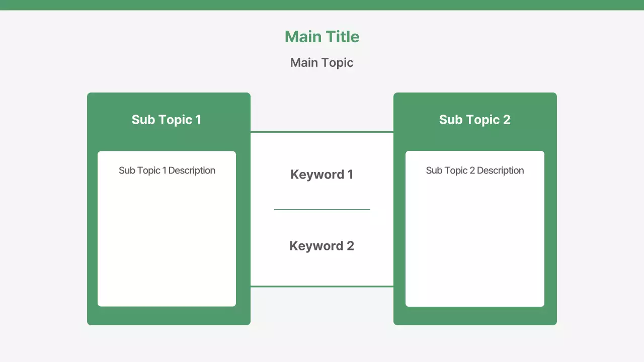Click the 'Sub Topic 2' heading

point(474,120)
